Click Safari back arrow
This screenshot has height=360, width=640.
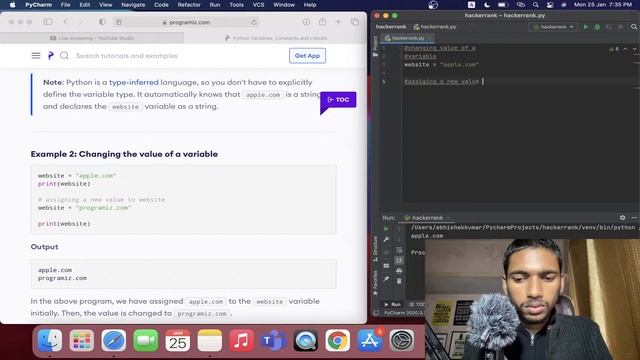click(x=66, y=22)
